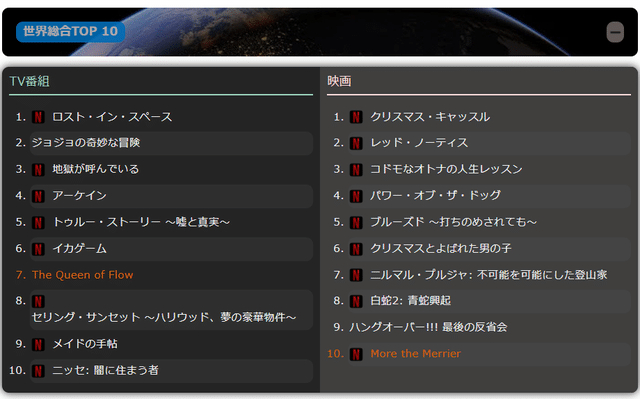This screenshot has width=640, height=399.
Task: Click Netflix icon beside パワー・オブ・ザ・ドッグ
Action: (x=356, y=196)
